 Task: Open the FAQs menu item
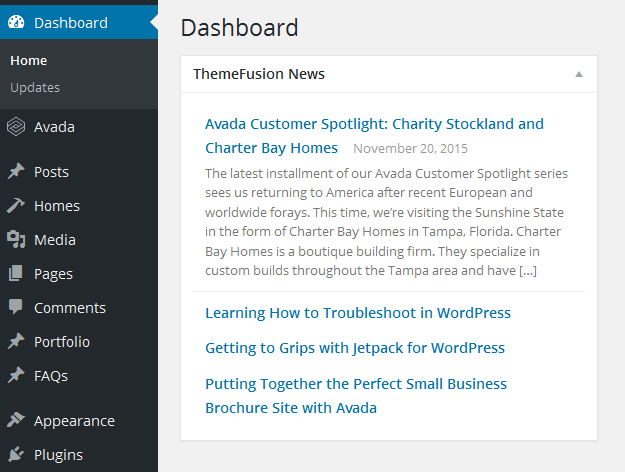tap(51, 376)
